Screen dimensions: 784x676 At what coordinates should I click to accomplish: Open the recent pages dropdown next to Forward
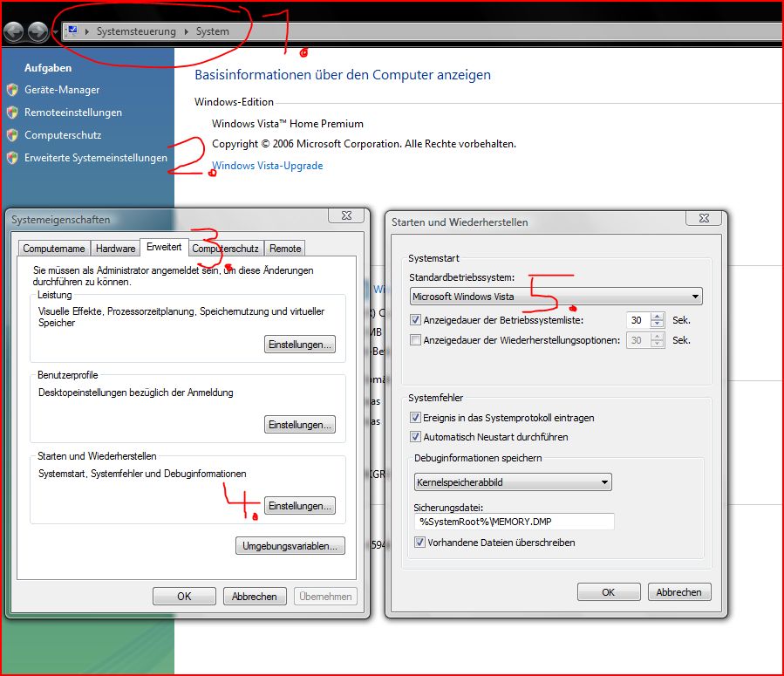pyautogui.click(x=55, y=32)
